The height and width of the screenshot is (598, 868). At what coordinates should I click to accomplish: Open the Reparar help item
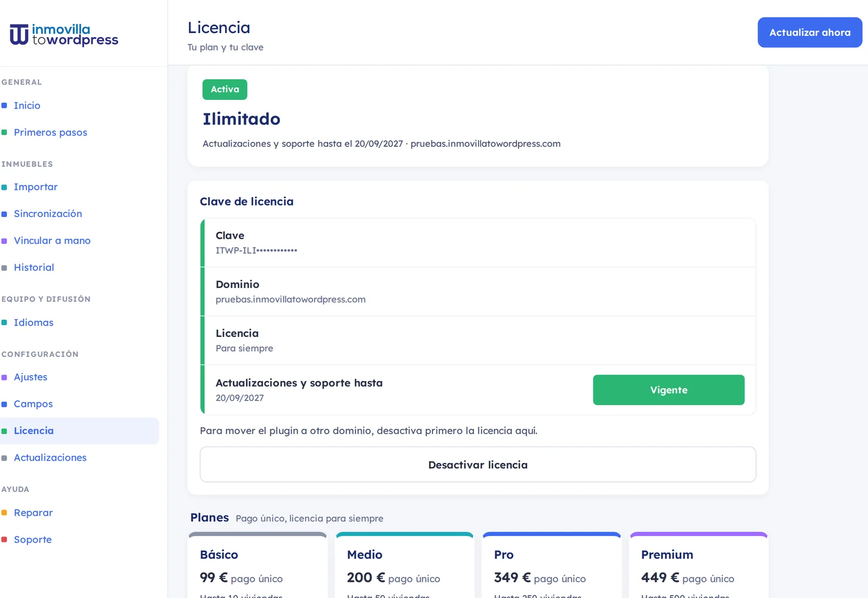point(33,513)
